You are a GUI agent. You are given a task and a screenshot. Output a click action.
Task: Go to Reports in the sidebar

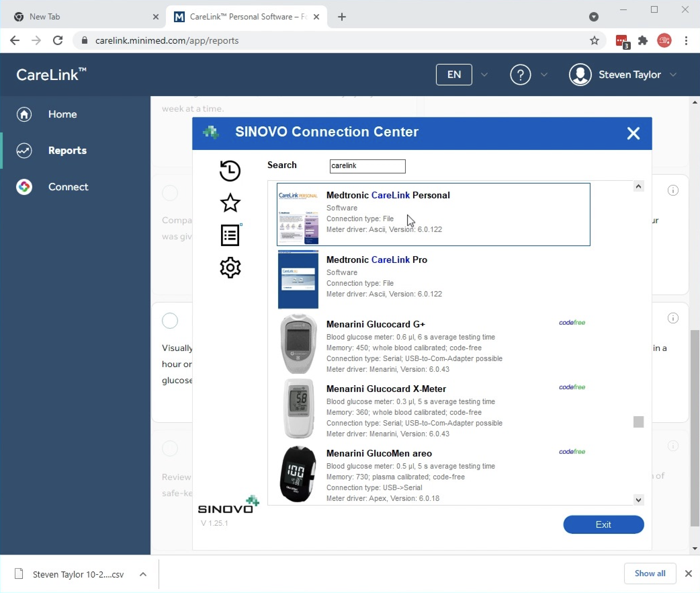[68, 151]
